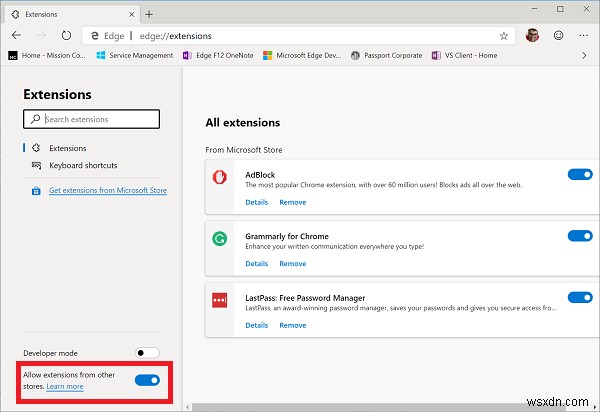The height and width of the screenshot is (412, 600).
Task: Select Extensions in the sidebar menu
Action: coord(68,148)
